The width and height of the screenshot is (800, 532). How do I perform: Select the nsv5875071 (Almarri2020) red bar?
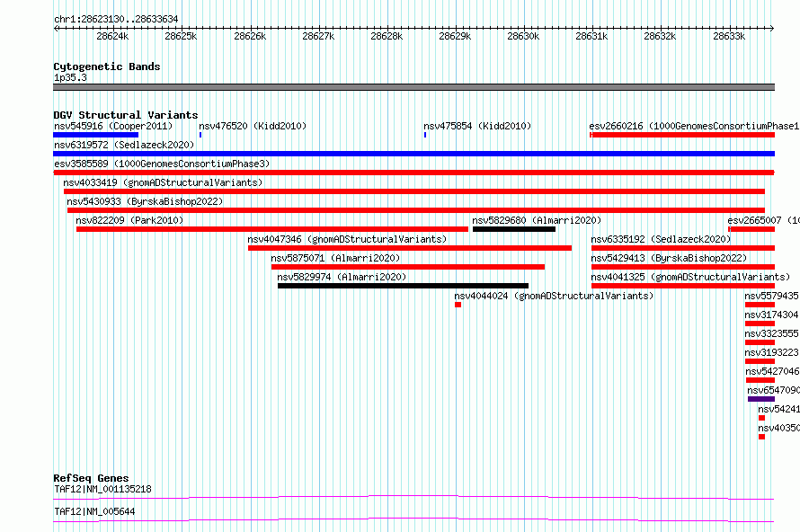(408, 267)
